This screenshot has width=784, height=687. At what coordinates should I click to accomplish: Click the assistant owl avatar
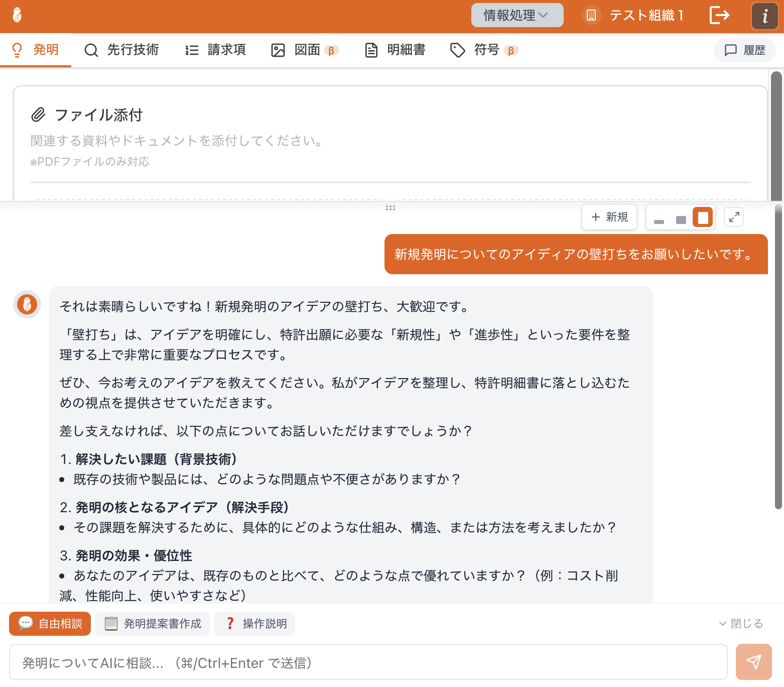[x=27, y=304]
